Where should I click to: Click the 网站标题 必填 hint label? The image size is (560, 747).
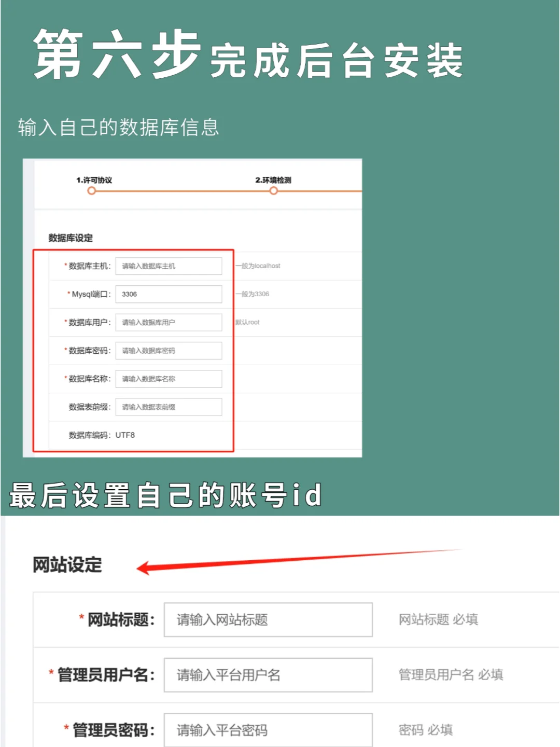point(439,620)
